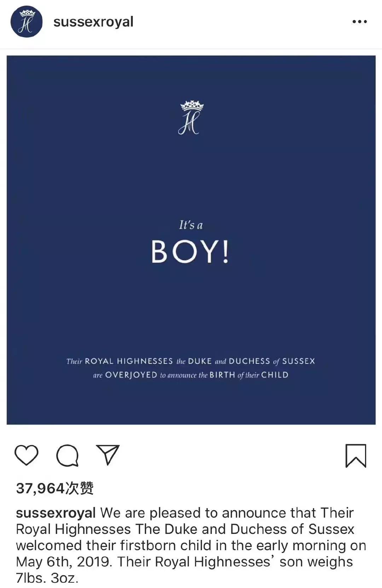Tap the sussexroyal username in the header
The width and height of the screenshot is (382, 588).
click(93, 22)
